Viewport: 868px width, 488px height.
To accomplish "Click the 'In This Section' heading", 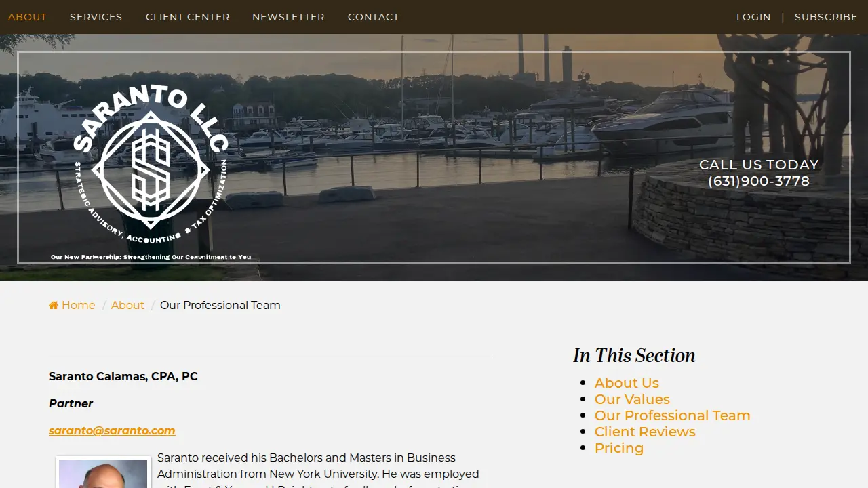I will (634, 355).
